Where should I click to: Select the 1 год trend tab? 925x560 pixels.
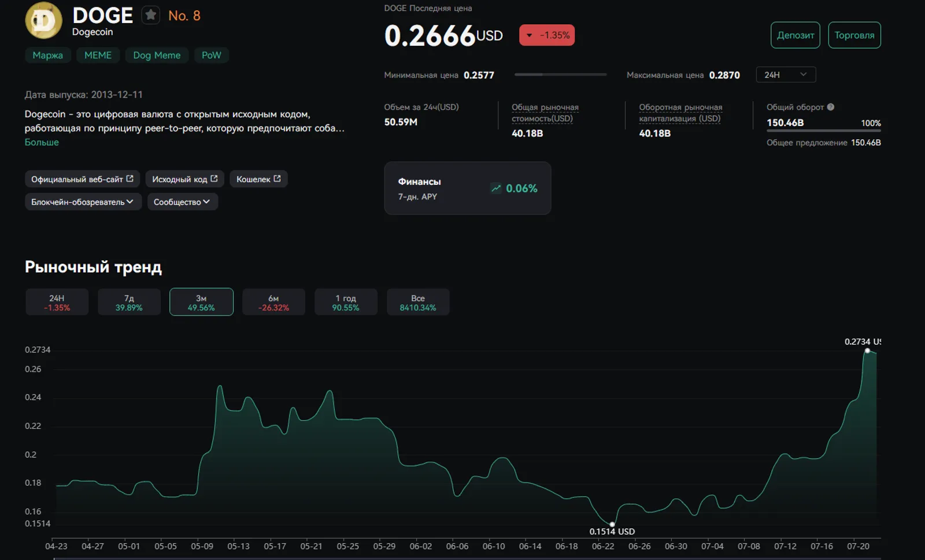[x=346, y=302]
